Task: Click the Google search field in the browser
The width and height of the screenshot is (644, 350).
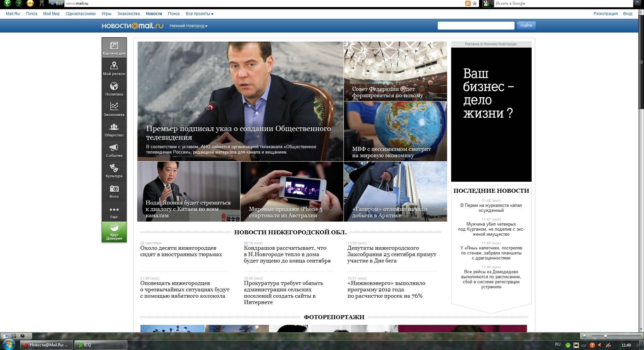Action: [563, 3]
